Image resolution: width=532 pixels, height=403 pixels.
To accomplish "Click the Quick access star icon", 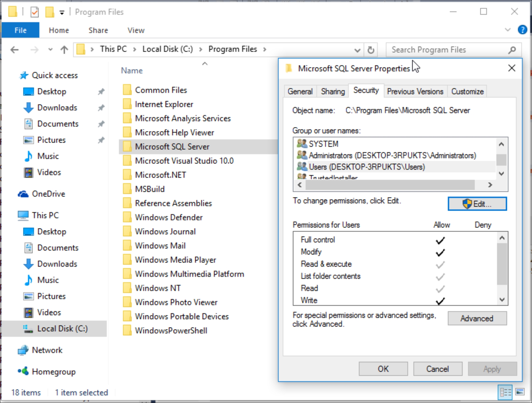I will [x=24, y=75].
